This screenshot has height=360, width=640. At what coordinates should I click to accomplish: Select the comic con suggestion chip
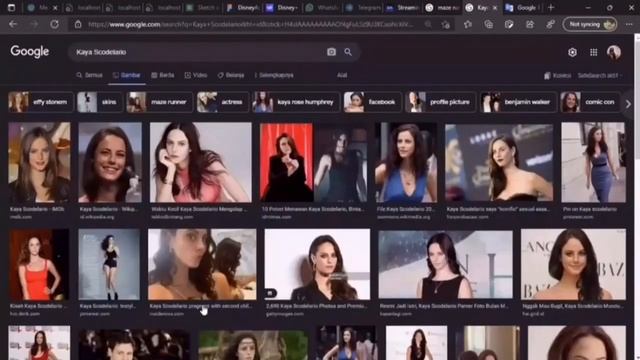(x=591, y=102)
